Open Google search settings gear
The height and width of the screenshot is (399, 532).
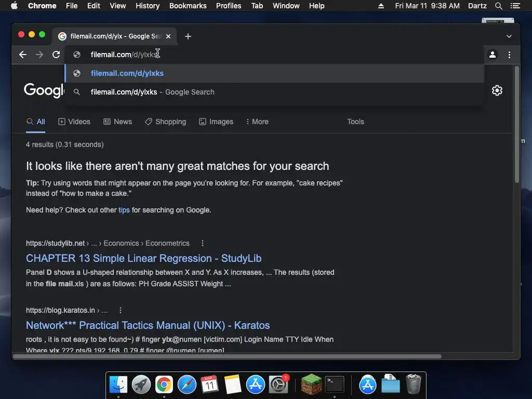tap(497, 90)
